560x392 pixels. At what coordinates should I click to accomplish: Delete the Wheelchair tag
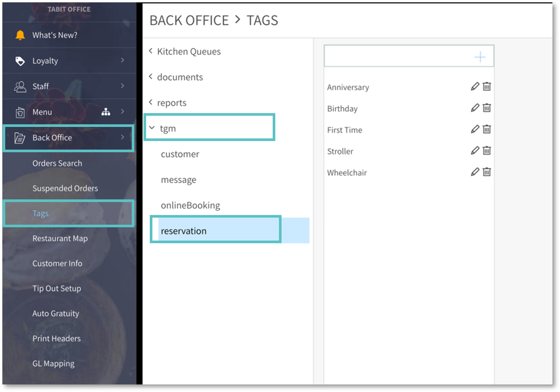(487, 172)
